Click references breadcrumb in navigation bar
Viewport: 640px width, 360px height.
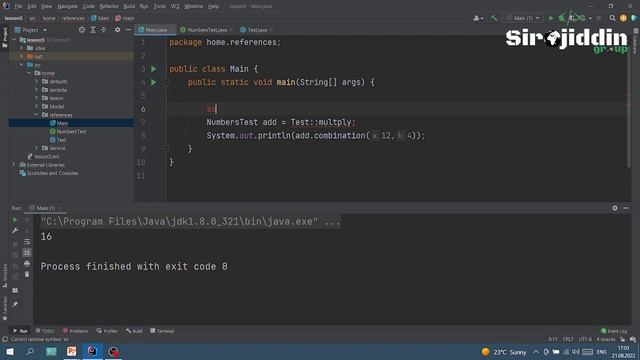pos(73,18)
